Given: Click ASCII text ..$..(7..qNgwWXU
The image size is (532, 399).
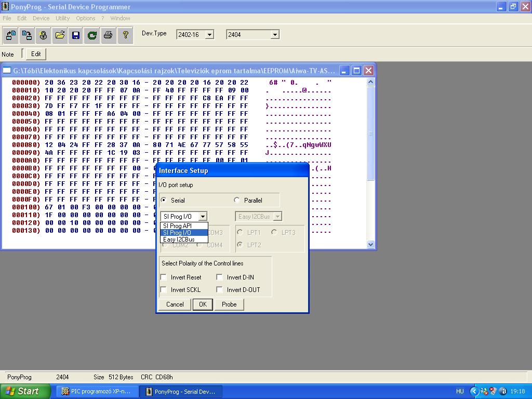Looking at the screenshot, I should pyautogui.click(x=298, y=145).
